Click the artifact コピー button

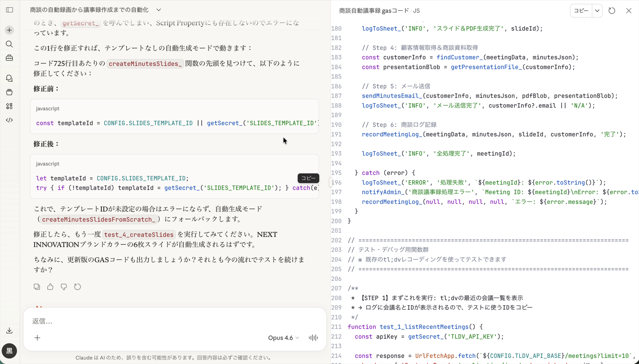coord(581,11)
